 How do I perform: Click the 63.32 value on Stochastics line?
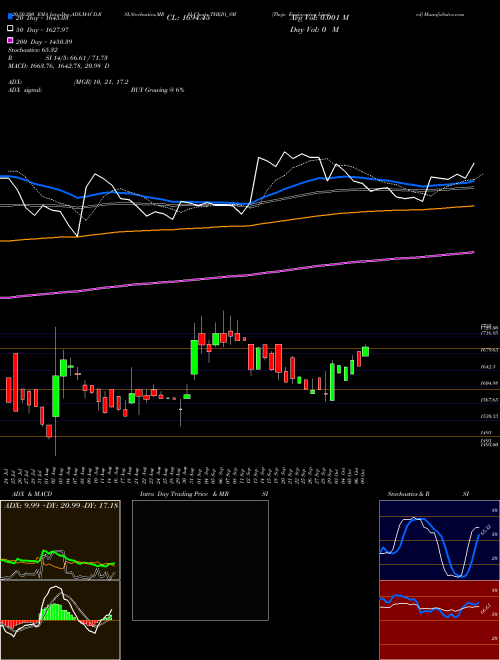(486, 529)
